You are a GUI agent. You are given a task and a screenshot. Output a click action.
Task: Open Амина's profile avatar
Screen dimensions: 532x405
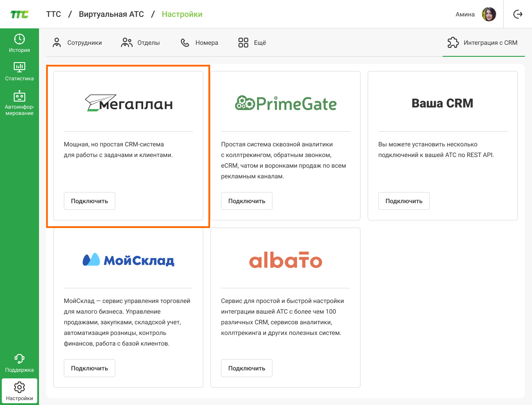click(x=489, y=14)
